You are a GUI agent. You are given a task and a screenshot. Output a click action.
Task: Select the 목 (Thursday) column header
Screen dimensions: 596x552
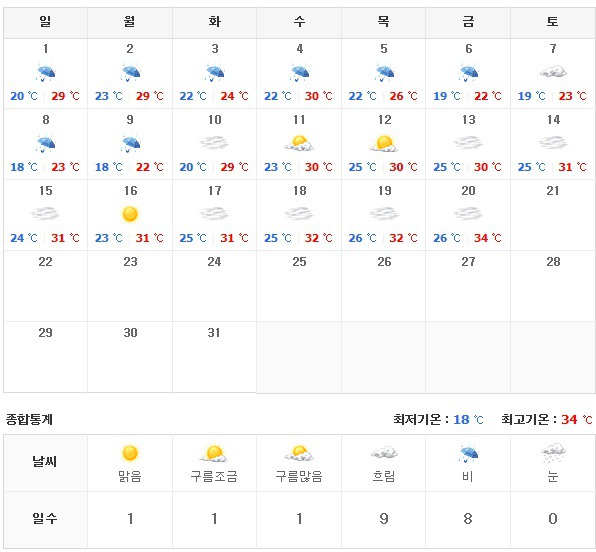pyautogui.click(x=384, y=22)
